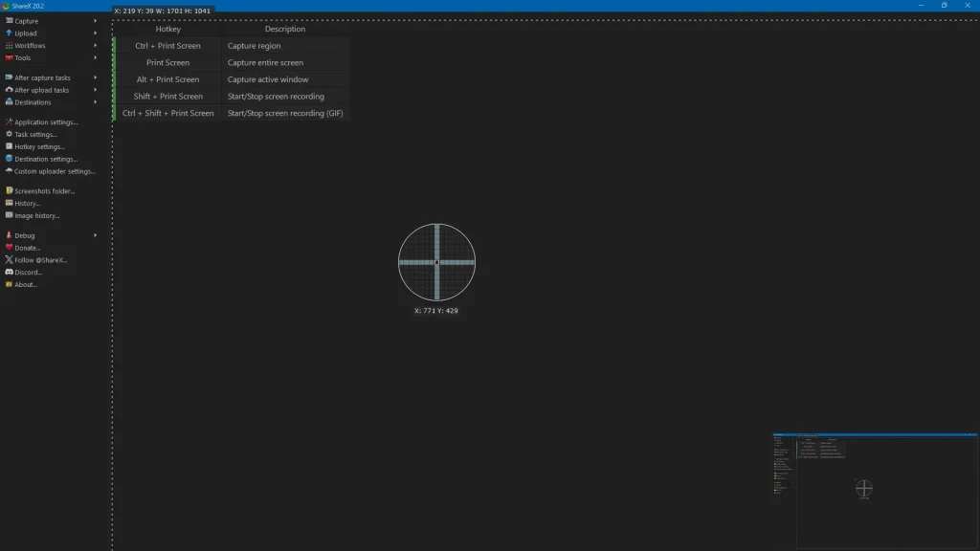Click the Custom uploader settings icon

coord(9,170)
